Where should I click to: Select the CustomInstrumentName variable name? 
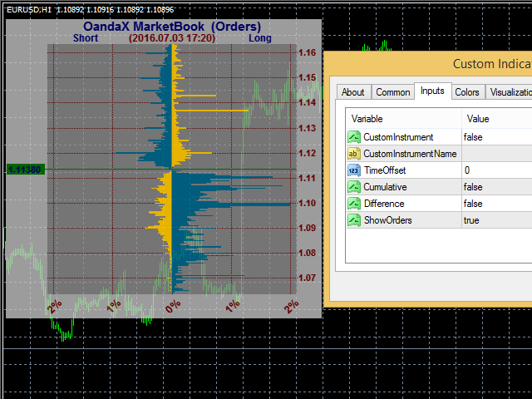410,154
